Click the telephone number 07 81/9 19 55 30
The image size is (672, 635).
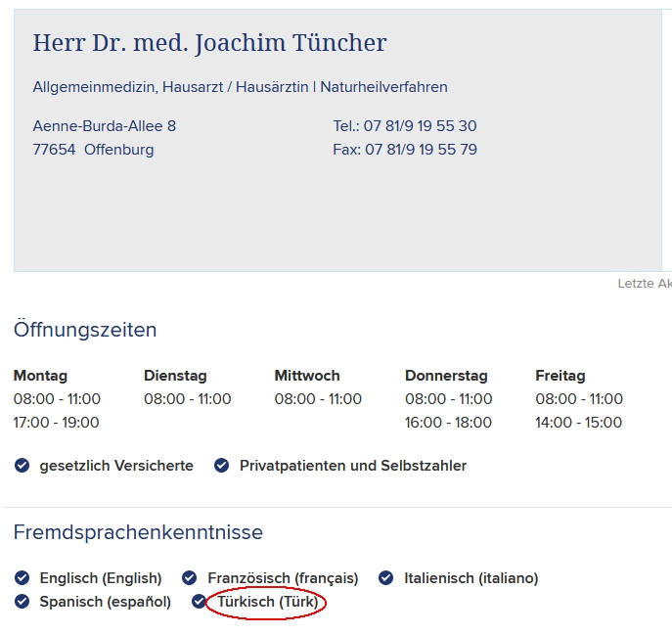(420, 126)
